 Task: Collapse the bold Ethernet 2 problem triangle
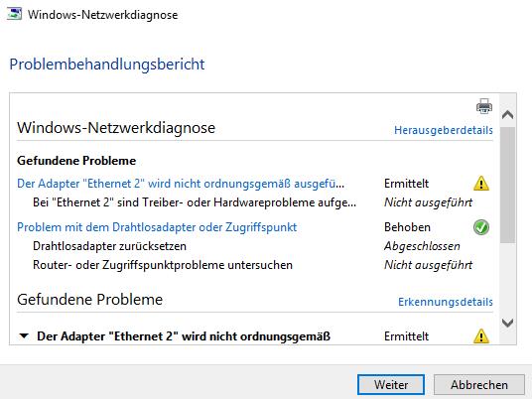24,336
